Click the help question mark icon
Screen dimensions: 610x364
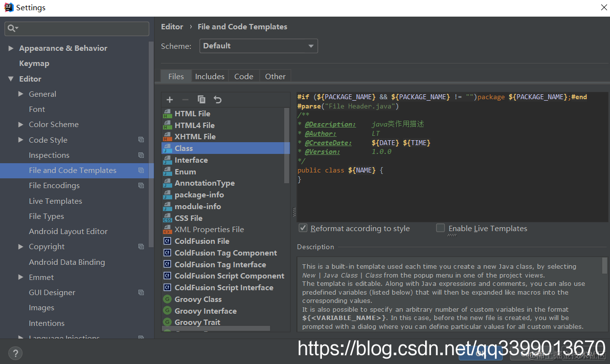(15, 353)
